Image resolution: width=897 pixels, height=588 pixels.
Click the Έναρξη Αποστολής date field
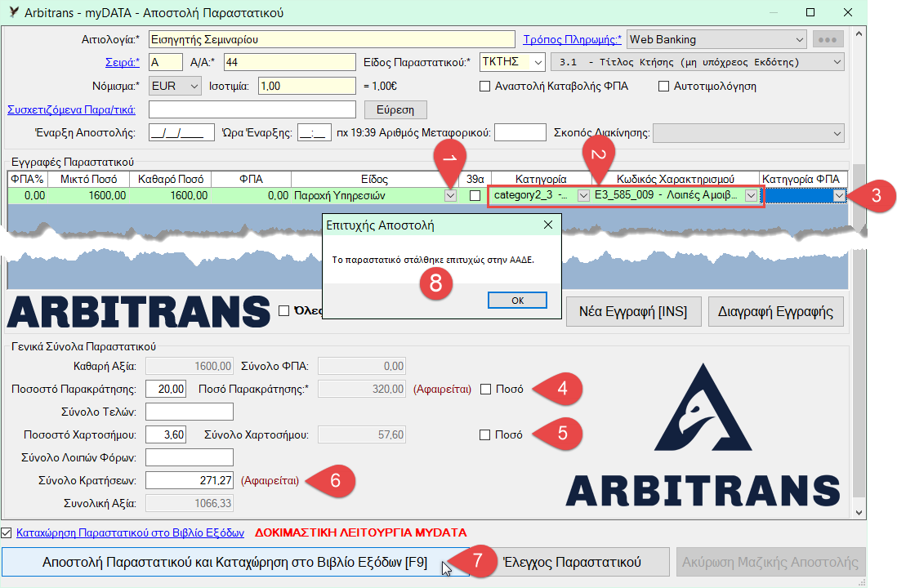point(181,132)
